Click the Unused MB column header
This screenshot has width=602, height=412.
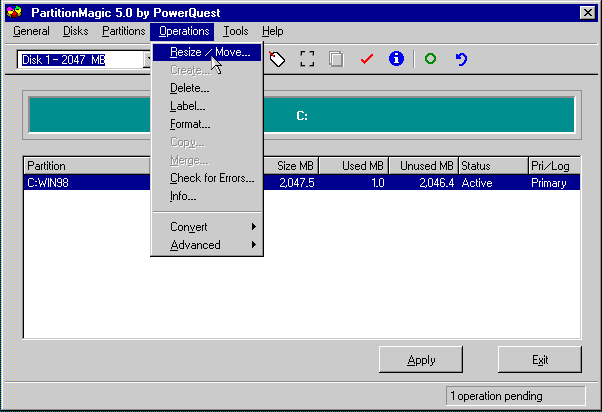pos(424,166)
